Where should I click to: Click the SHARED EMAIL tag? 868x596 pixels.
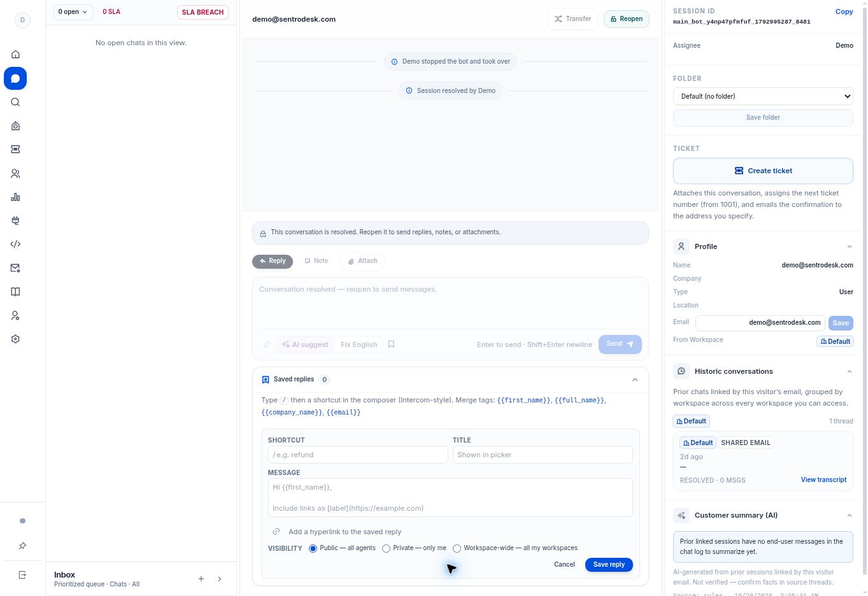click(x=745, y=443)
